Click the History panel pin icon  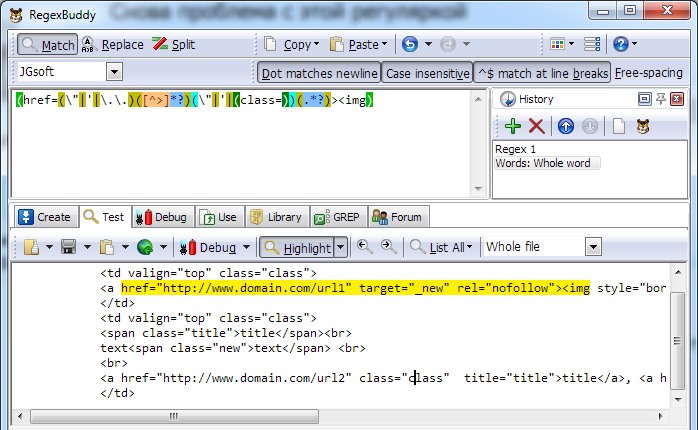pos(661,99)
